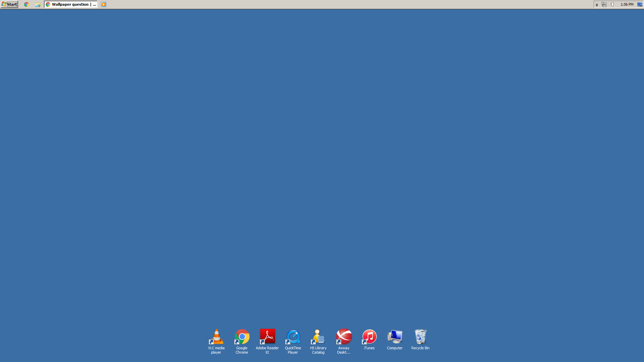The width and height of the screenshot is (644, 362).
Task: Open the network connection tray icon
Action: 604,4
